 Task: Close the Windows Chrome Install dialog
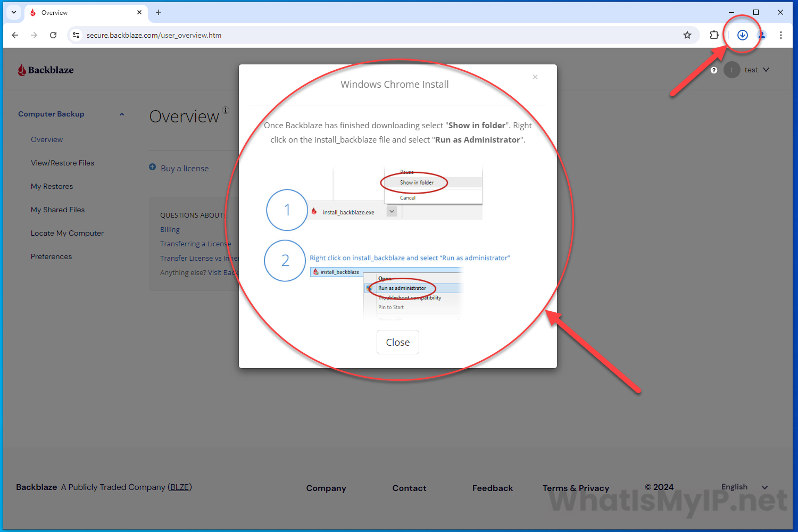pos(535,77)
